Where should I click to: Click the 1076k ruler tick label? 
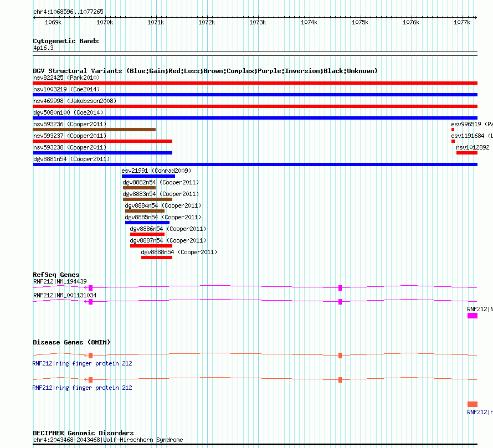pos(411,22)
